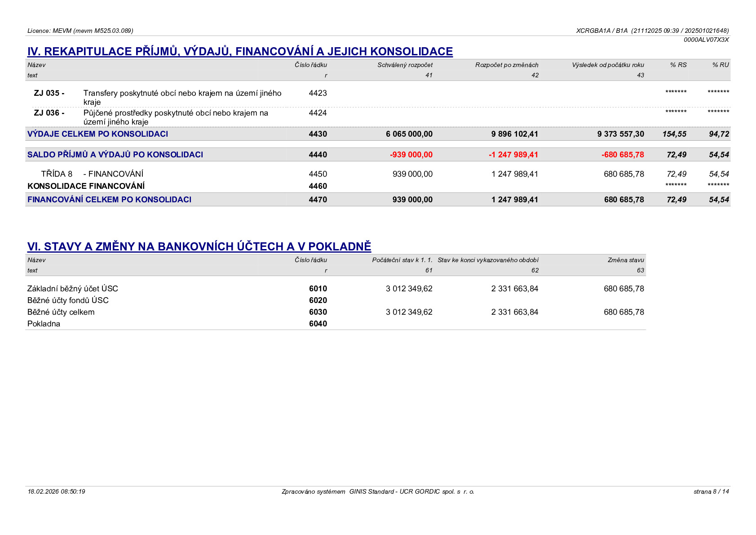Select the Výdaje celkem po konsolidaci row label

[97, 134]
